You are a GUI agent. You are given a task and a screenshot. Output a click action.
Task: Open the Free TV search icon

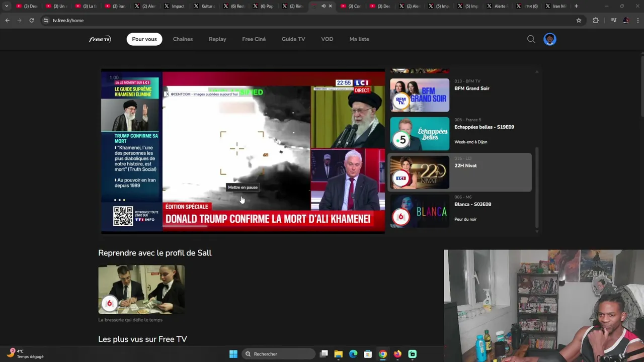click(x=531, y=39)
